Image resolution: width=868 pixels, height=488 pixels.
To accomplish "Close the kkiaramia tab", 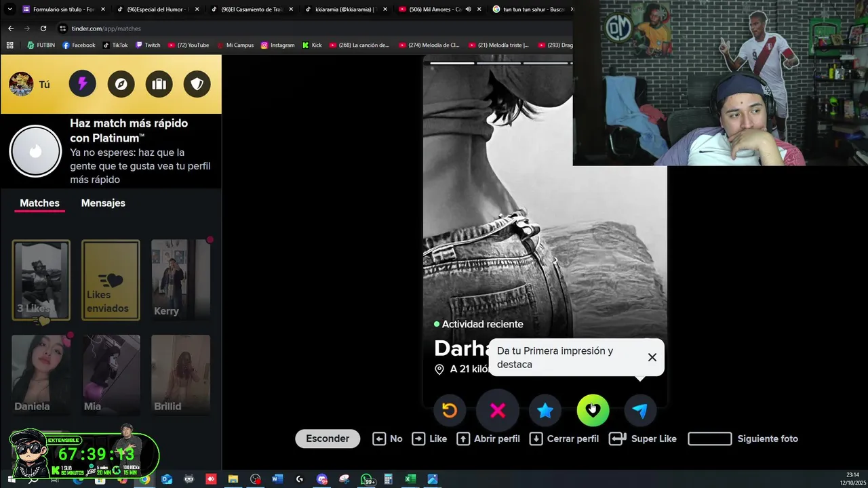I will 384,9.
